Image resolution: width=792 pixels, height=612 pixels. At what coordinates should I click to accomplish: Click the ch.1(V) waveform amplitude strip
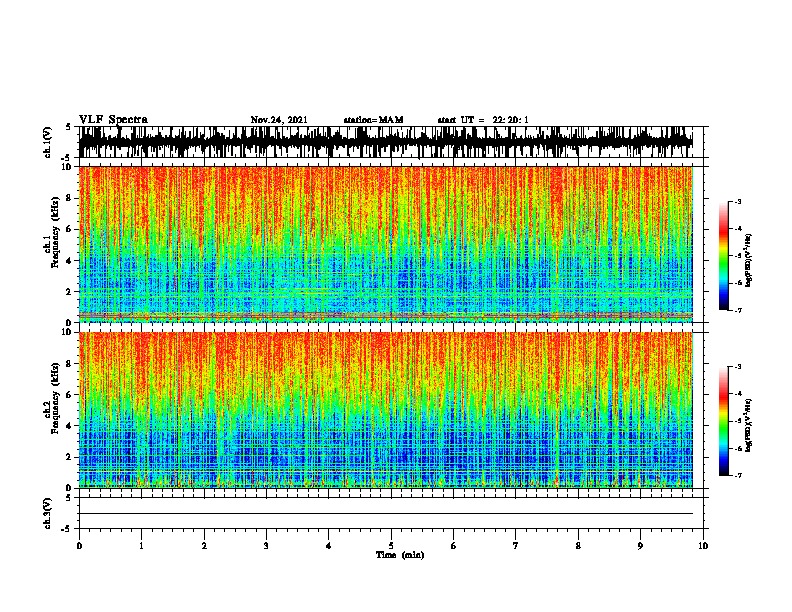click(385, 142)
